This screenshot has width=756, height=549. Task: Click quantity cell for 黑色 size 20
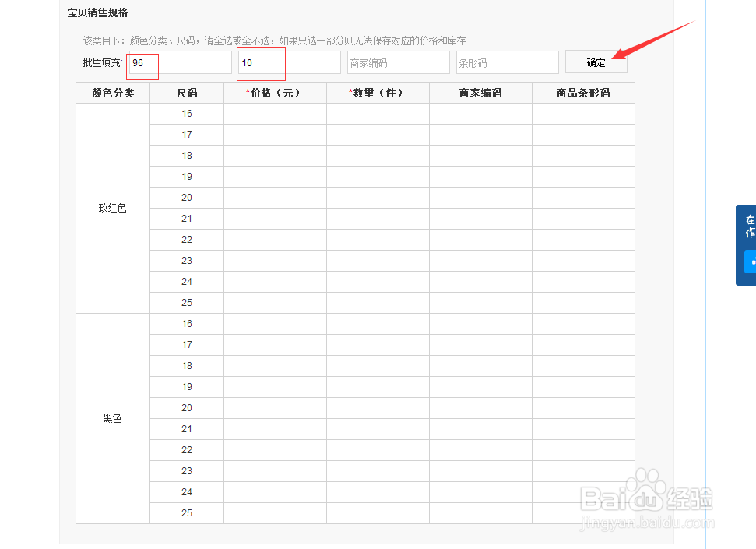click(378, 408)
